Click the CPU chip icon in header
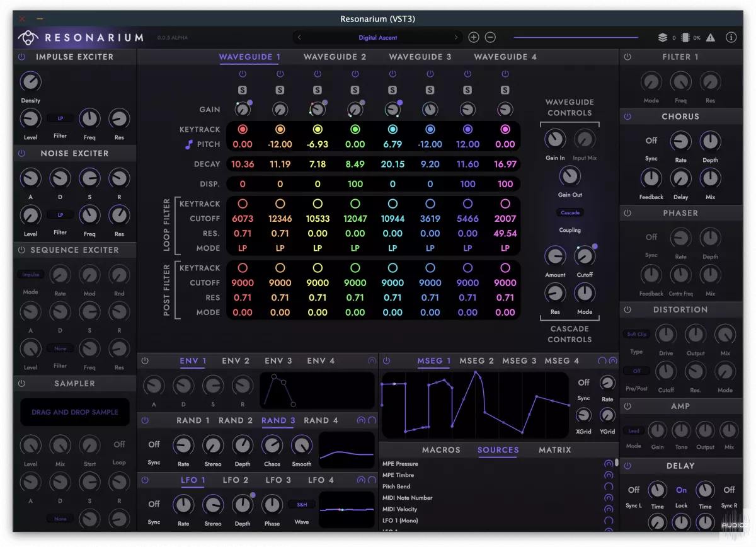 pyautogui.click(x=685, y=38)
